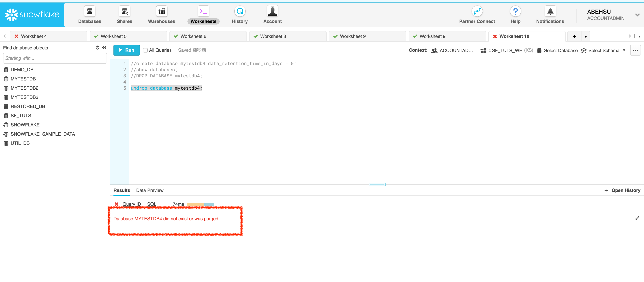Select the Results tab
Viewport: 644px width, 282px height.
[122, 191]
